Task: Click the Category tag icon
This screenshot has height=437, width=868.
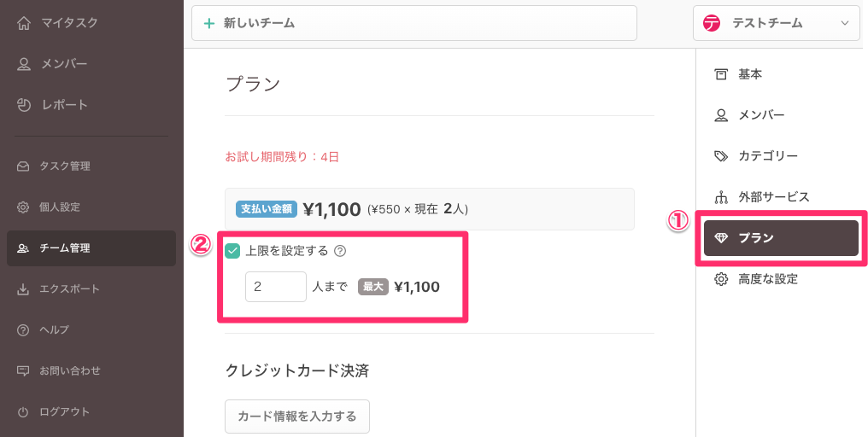Action: pyautogui.click(x=721, y=156)
